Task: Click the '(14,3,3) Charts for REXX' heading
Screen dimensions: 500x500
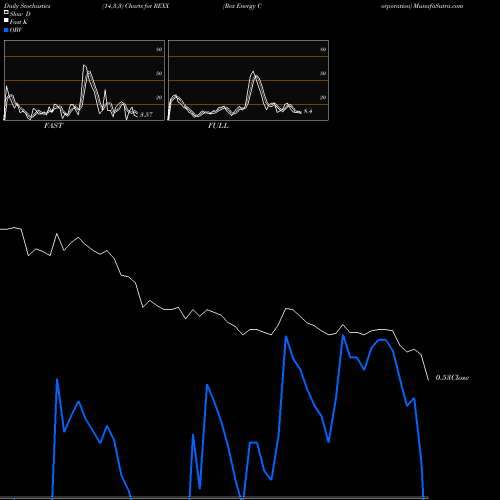Action: [136, 6]
